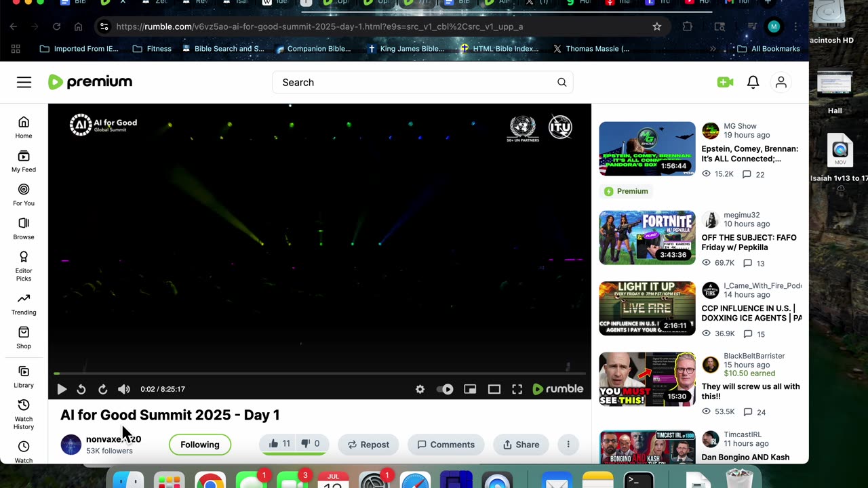868x488 pixels.
Task: Open Watch History in the sidebar
Action: click(x=24, y=414)
